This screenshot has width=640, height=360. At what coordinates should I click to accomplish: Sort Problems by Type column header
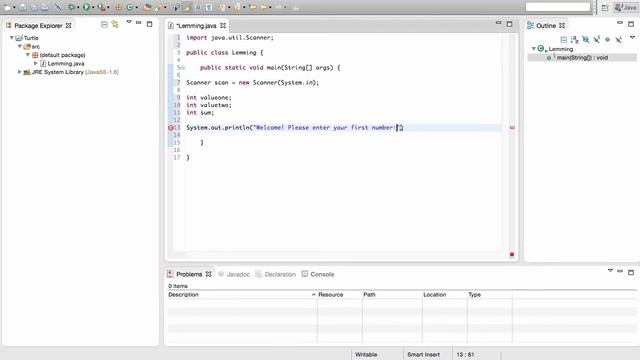(490, 294)
